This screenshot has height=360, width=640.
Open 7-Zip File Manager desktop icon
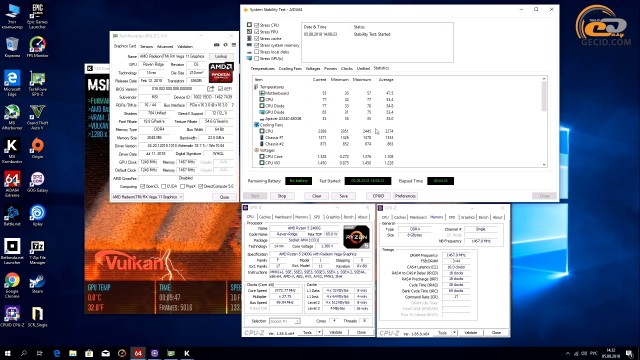(x=37, y=252)
